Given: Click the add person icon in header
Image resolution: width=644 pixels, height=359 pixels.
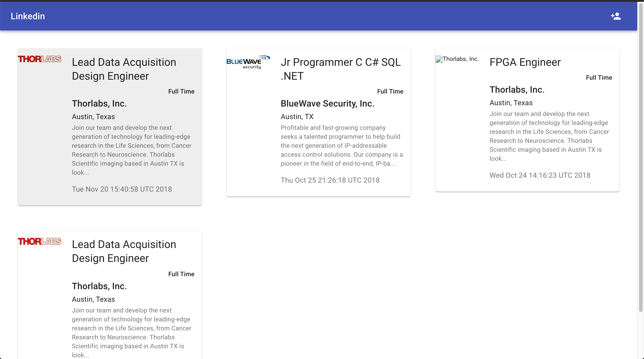Looking at the screenshot, I should pos(616,16).
